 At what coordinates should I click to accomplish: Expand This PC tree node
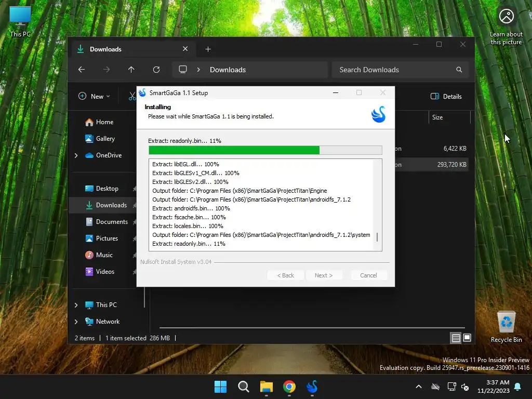(76, 305)
